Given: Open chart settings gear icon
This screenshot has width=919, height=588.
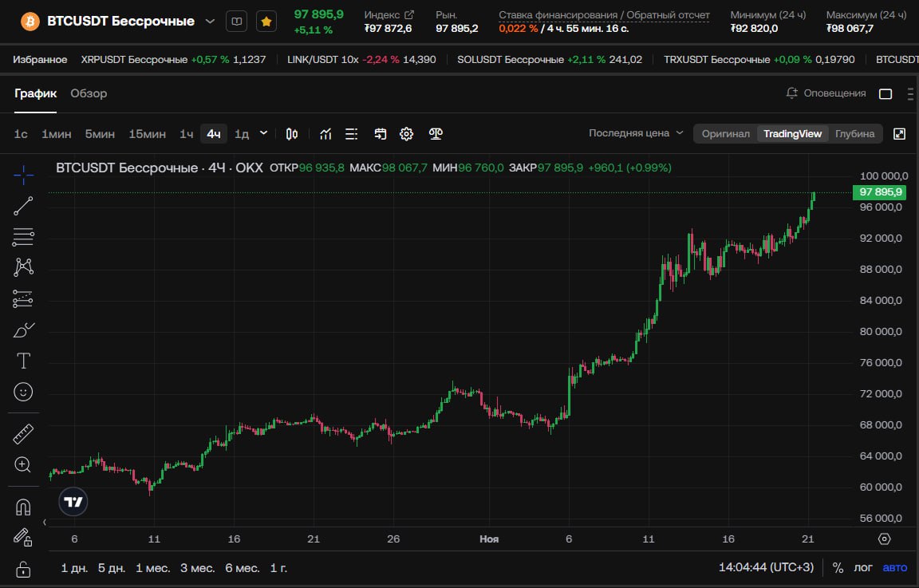Looking at the screenshot, I should pos(406,134).
